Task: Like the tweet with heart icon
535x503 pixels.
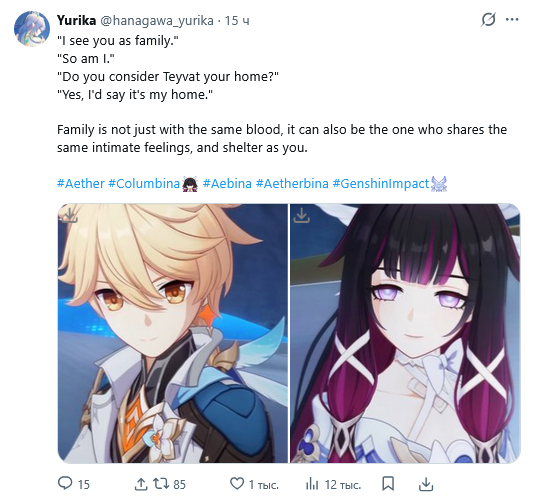Action: [x=237, y=484]
